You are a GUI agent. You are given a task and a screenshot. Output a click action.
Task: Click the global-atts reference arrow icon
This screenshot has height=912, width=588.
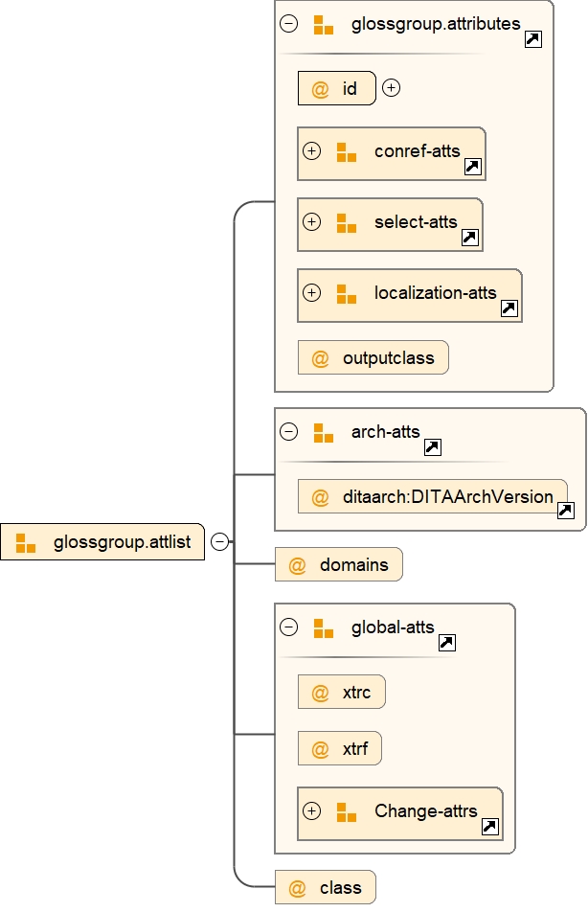tap(446, 643)
